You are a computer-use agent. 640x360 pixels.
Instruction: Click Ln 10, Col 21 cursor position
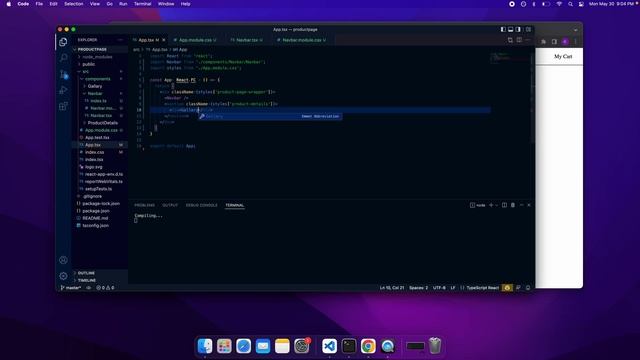coord(391,288)
